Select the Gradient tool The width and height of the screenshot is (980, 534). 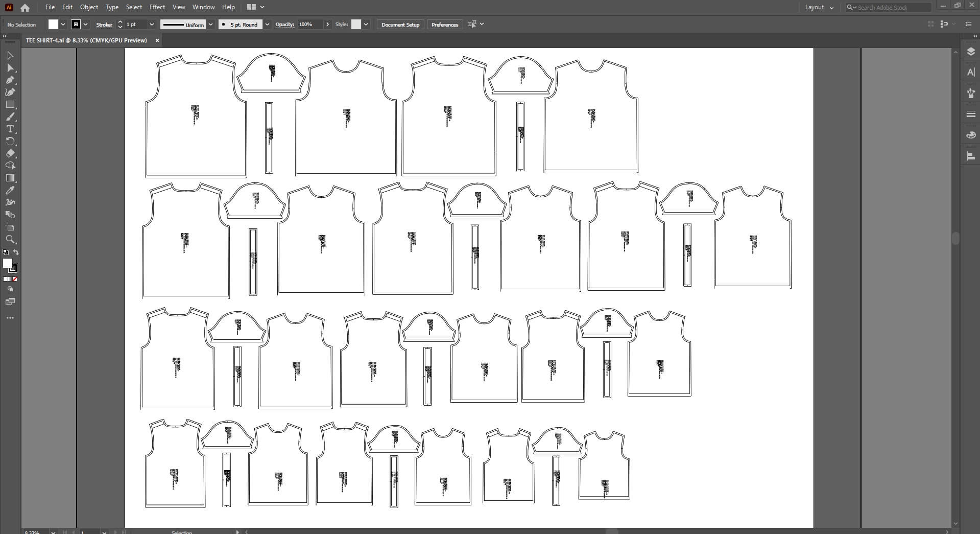click(x=10, y=178)
